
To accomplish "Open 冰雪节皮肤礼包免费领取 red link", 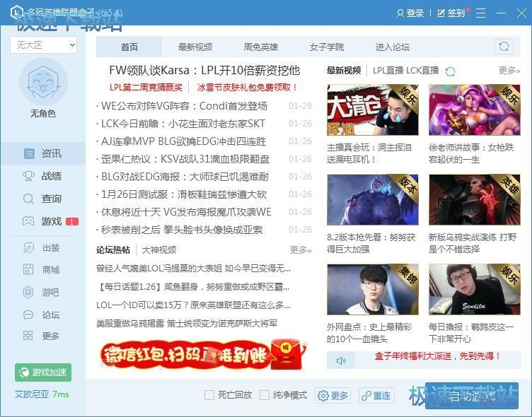I will [x=248, y=88].
